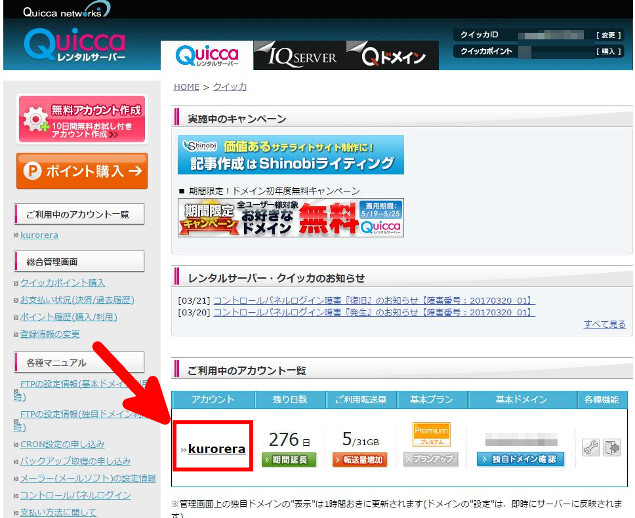Click the orange 転送量増加 button
The height and width of the screenshot is (518, 635).
360,460
